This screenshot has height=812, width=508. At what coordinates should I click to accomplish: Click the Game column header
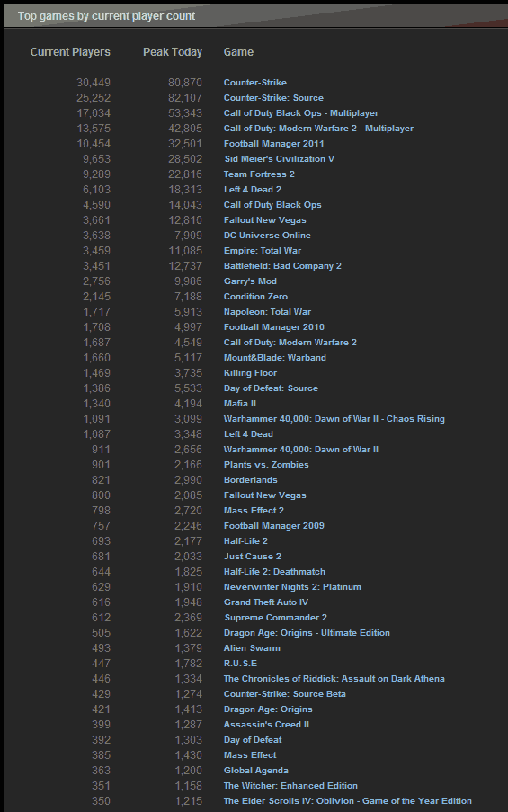tap(238, 52)
